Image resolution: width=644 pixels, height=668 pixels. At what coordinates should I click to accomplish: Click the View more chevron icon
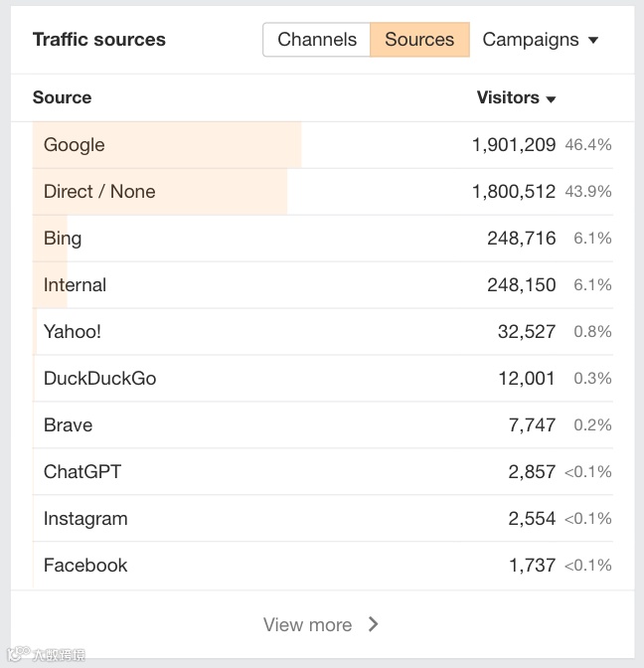point(374,624)
